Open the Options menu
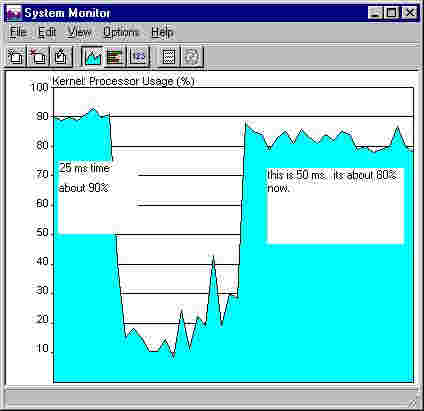 (121, 32)
